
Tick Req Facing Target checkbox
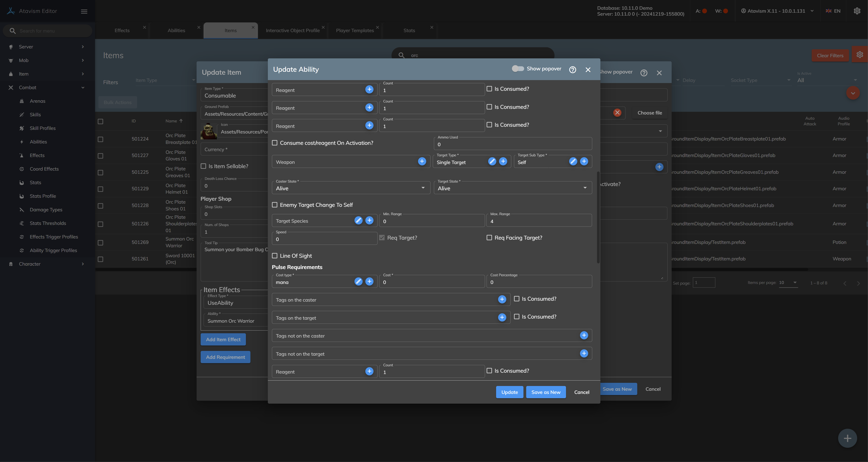[x=489, y=238]
